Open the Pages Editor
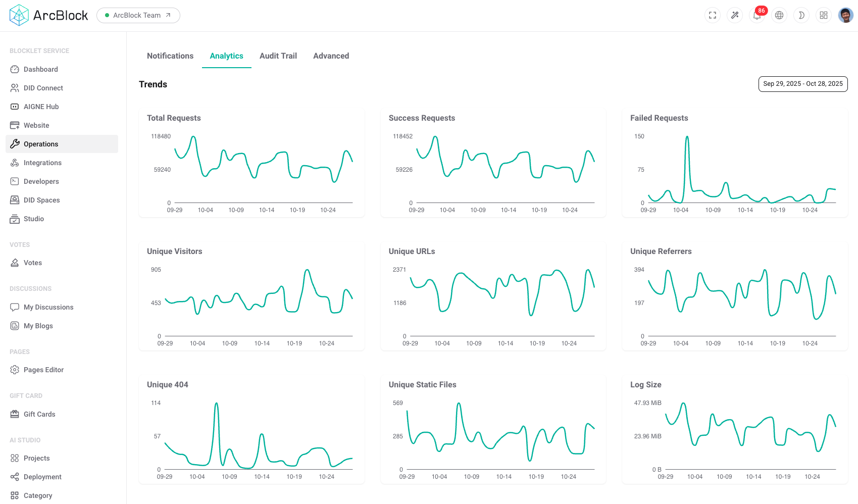 [x=43, y=370]
